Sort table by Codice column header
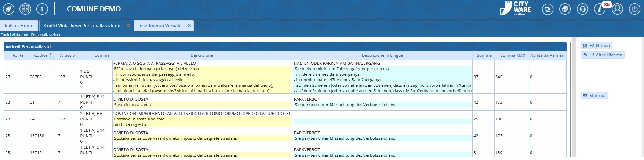The width and height of the screenshot is (644, 160). pyautogui.click(x=41, y=55)
